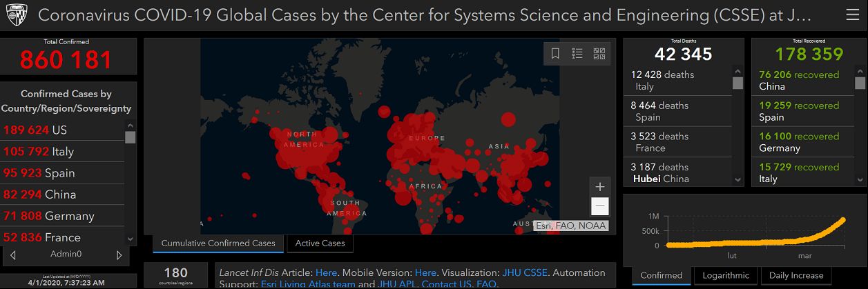This screenshot has height=289, width=868.
Task: Zoom in on the map with plus
Action: coord(600,187)
